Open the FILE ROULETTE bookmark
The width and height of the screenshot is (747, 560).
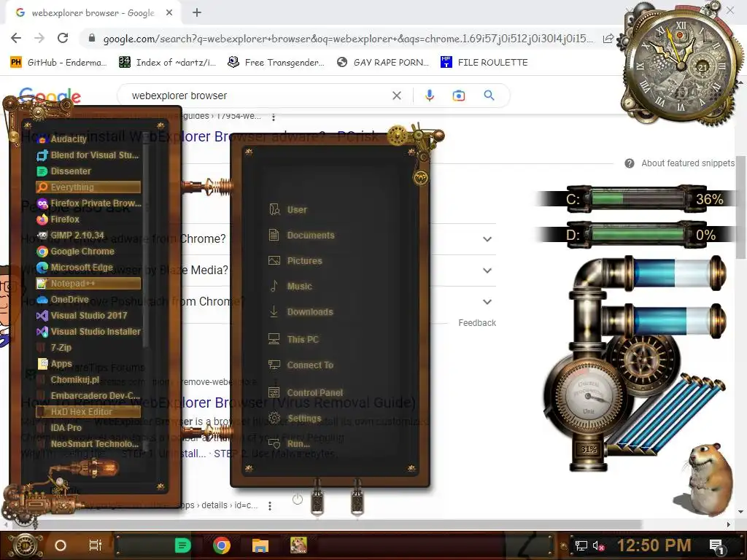[x=484, y=63]
